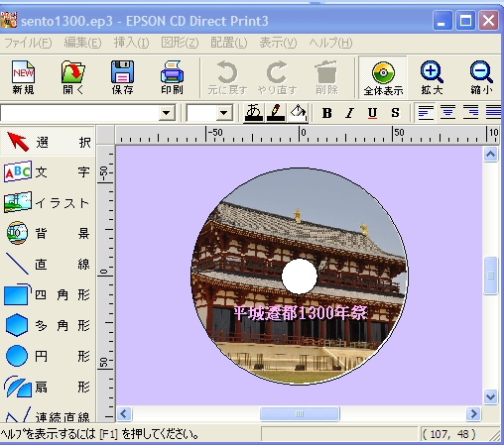Select the 扇形 fan shape tool

pyautogui.click(x=48, y=387)
